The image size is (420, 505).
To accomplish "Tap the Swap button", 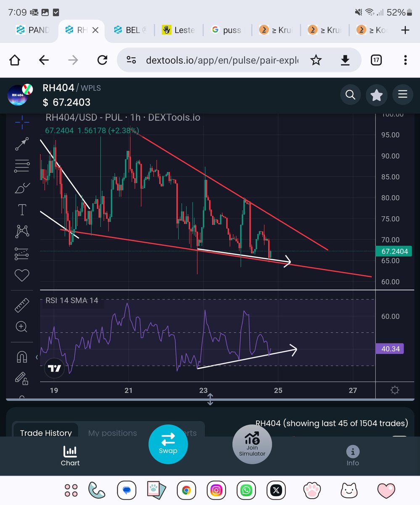I will coord(168,444).
